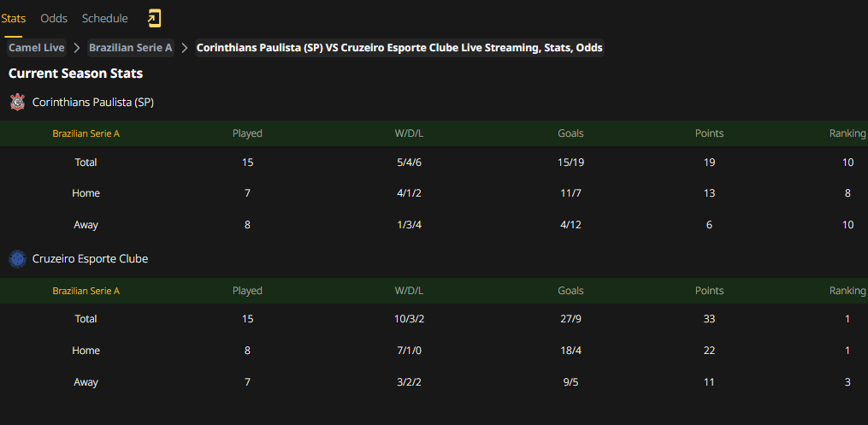Click the Ranking header in Corinthians table

[x=847, y=133]
